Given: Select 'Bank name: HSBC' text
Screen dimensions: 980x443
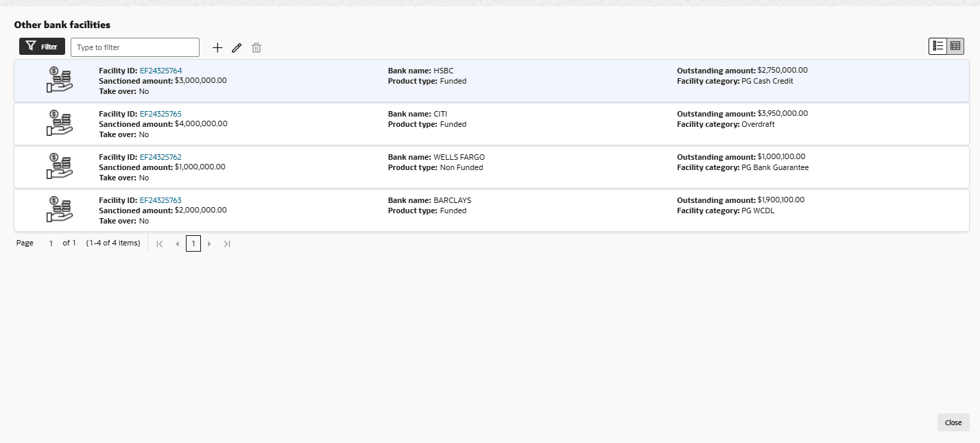Looking at the screenshot, I should coord(420,71).
